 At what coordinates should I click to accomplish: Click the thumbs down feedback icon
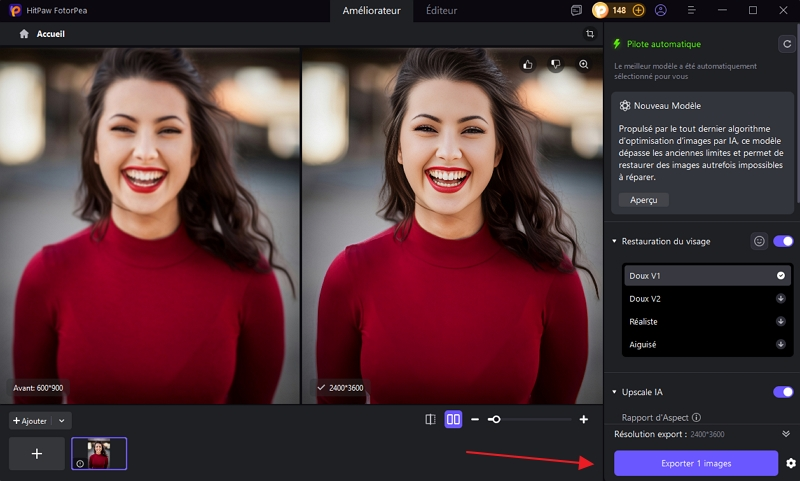(x=556, y=64)
